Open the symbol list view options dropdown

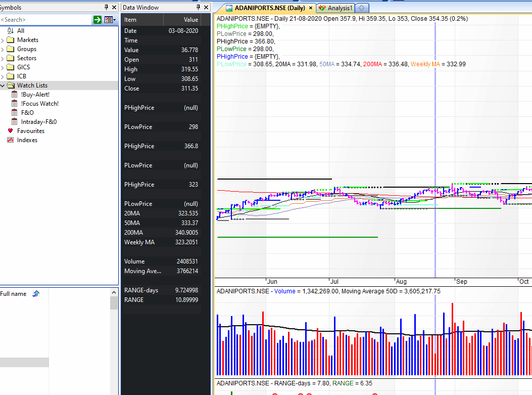[x=110, y=20]
